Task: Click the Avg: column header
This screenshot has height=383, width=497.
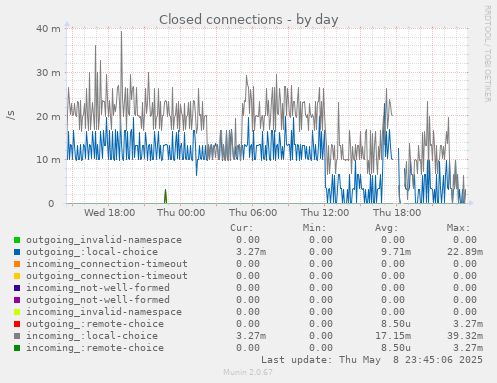Action: (x=387, y=228)
